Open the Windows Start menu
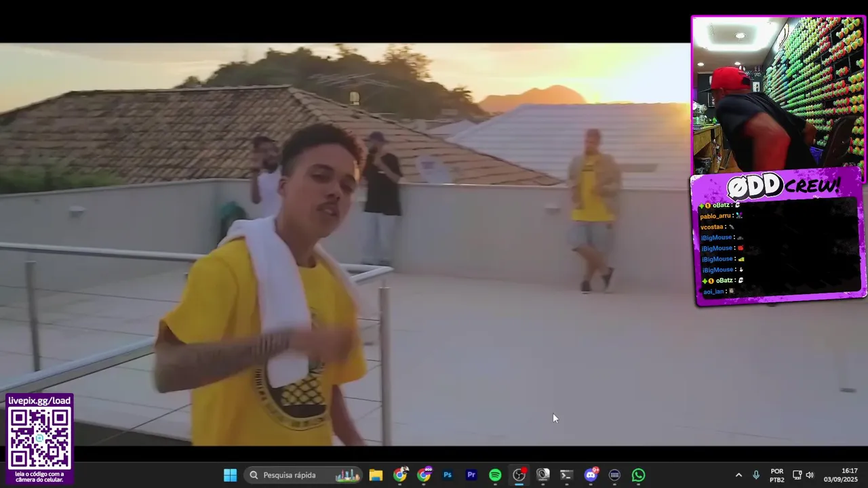Screen dimensions: 868x488 pyautogui.click(x=231, y=475)
